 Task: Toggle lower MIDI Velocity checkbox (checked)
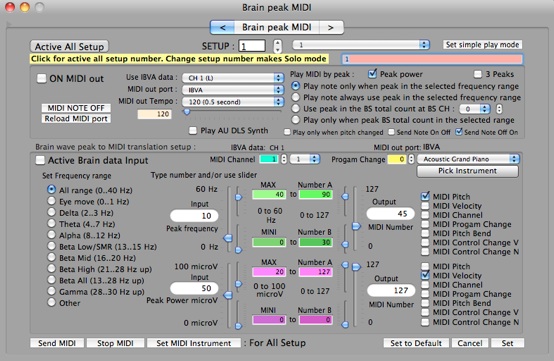(425, 275)
